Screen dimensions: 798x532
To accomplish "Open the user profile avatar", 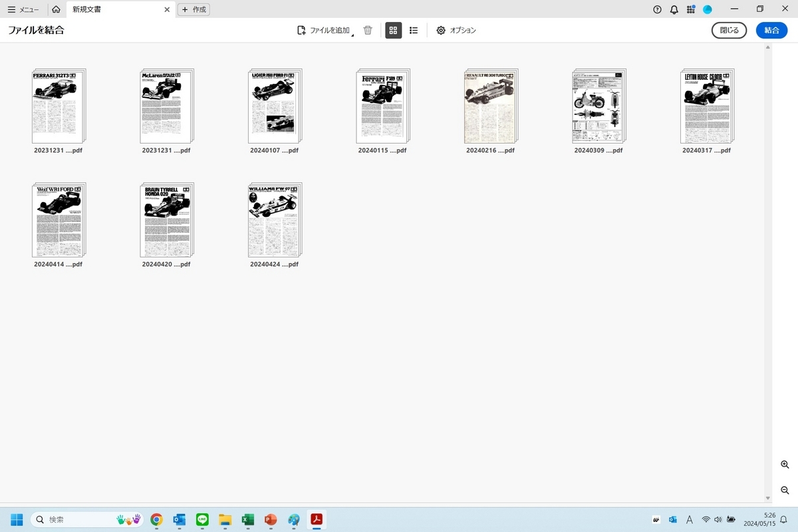I will [708, 9].
